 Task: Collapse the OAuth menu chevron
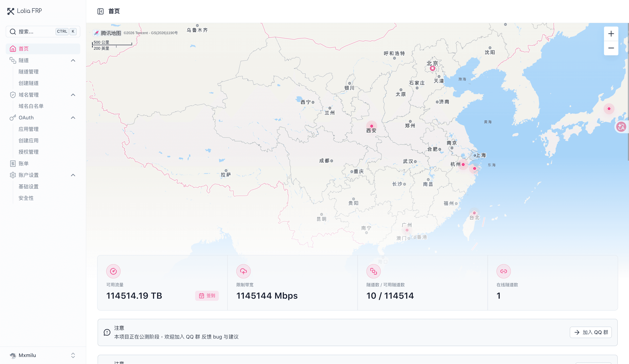coord(73,118)
